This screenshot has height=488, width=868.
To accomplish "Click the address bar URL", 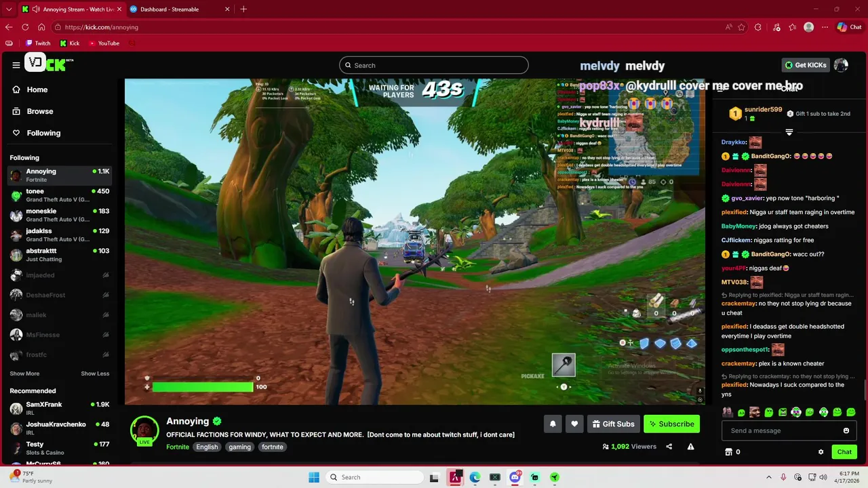I will click(102, 27).
